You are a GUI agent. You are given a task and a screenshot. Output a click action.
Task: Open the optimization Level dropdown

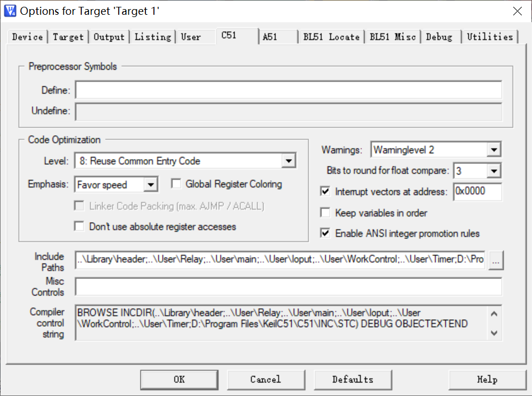[x=289, y=161]
